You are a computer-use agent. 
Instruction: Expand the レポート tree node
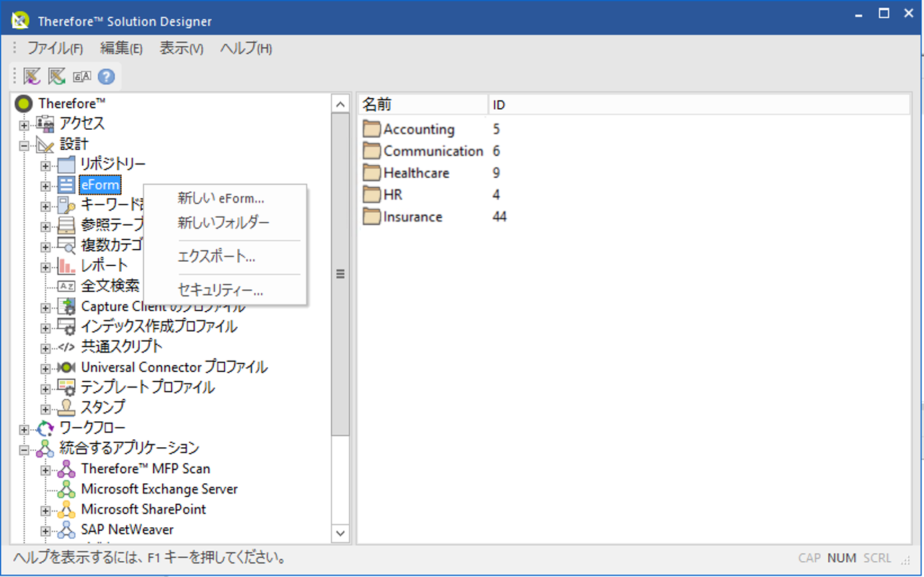click(x=45, y=267)
